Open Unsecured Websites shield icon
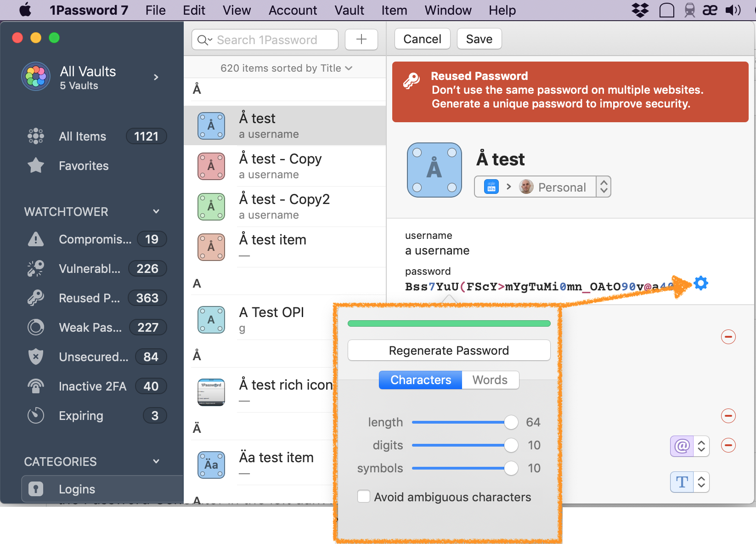This screenshot has height=544, width=756. click(36, 357)
